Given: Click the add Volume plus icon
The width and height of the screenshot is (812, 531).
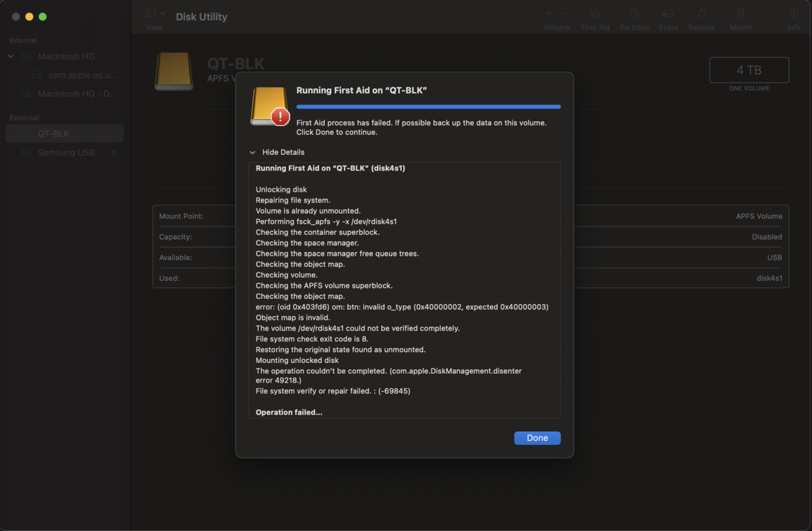Looking at the screenshot, I should pyautogui.click(x=549, y=14).
